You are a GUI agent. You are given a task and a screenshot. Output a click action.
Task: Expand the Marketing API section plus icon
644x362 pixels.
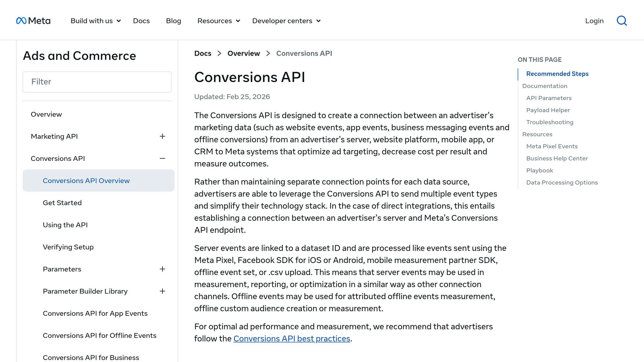[162, 136]
